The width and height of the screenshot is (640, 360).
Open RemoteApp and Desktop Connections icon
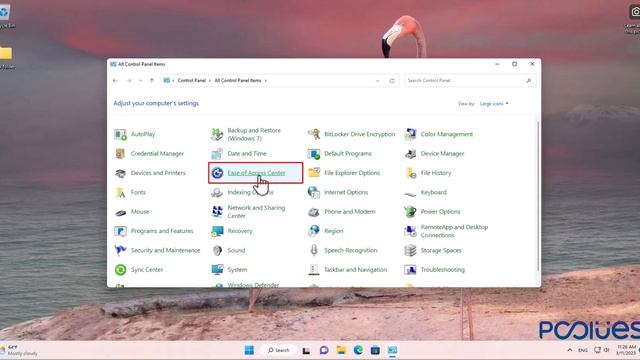410,231
